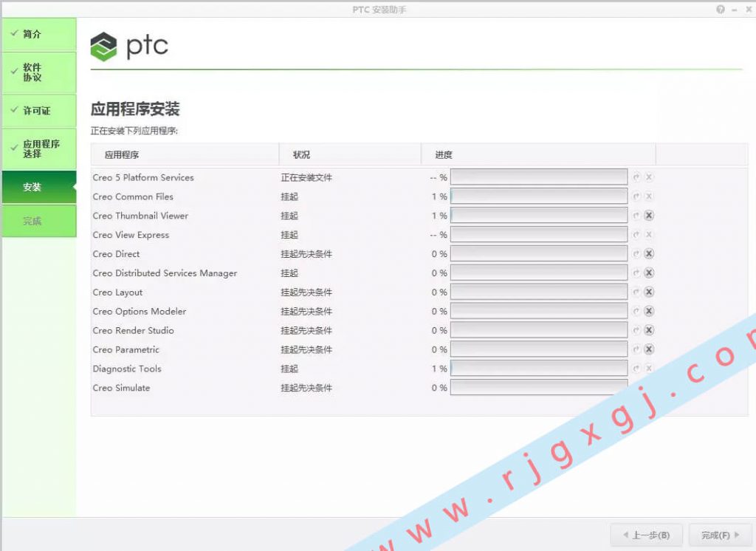
Task: Click the retry icon for Creo Common Files
Action: point(636,196)
